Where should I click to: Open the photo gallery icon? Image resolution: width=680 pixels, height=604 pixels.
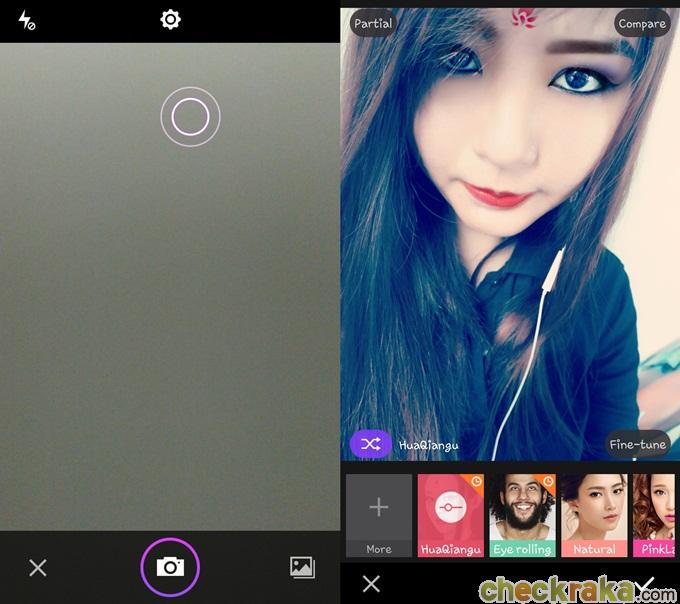coord(302,567)
